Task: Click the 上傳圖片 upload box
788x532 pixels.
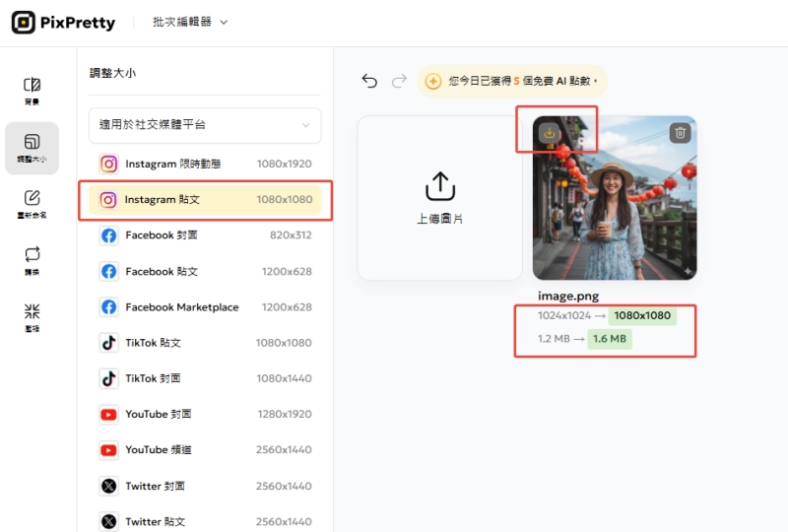Action: coord(439,198)
